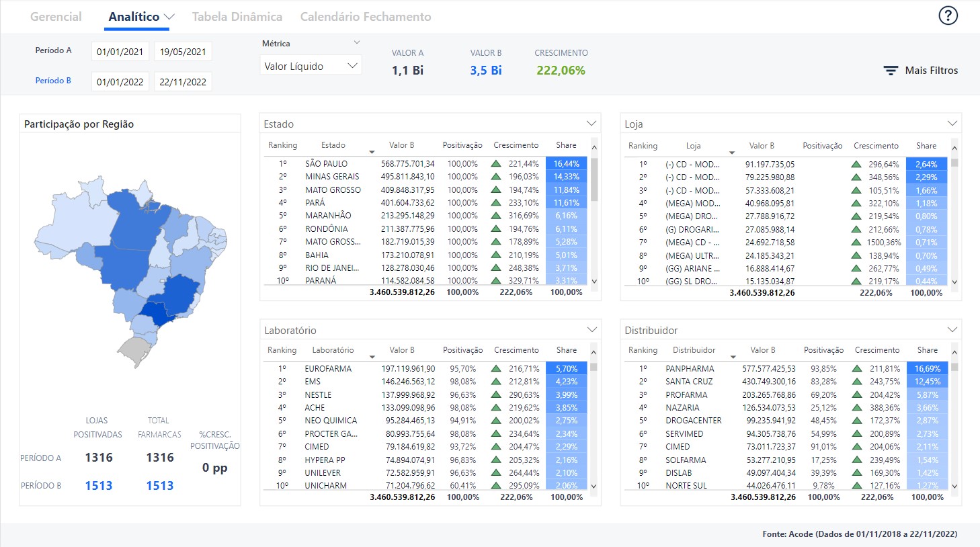Click the Mais Filtros filter icon
This screenshot has width=980, height=547.
tap(890, 71)
